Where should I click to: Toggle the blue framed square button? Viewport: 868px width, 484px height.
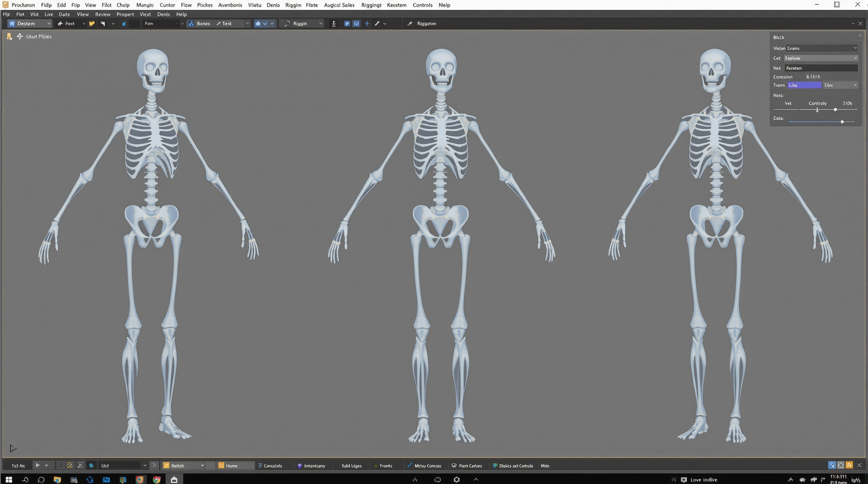click(x=356, y=24)
